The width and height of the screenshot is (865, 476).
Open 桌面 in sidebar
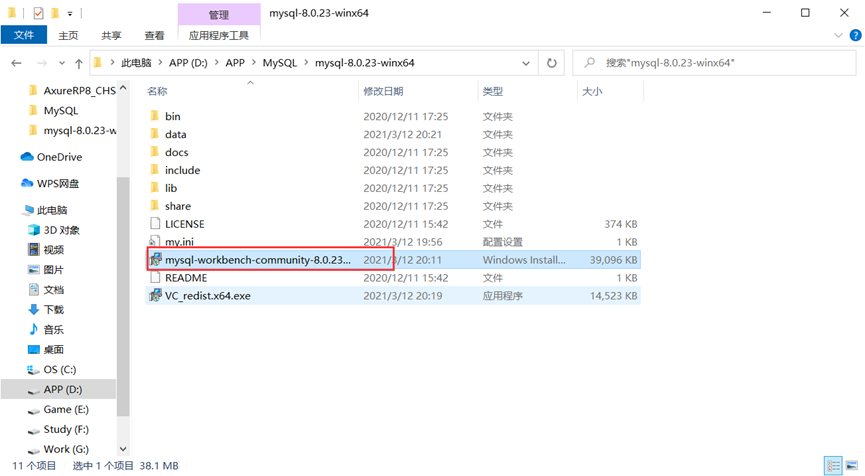point(46,349)
